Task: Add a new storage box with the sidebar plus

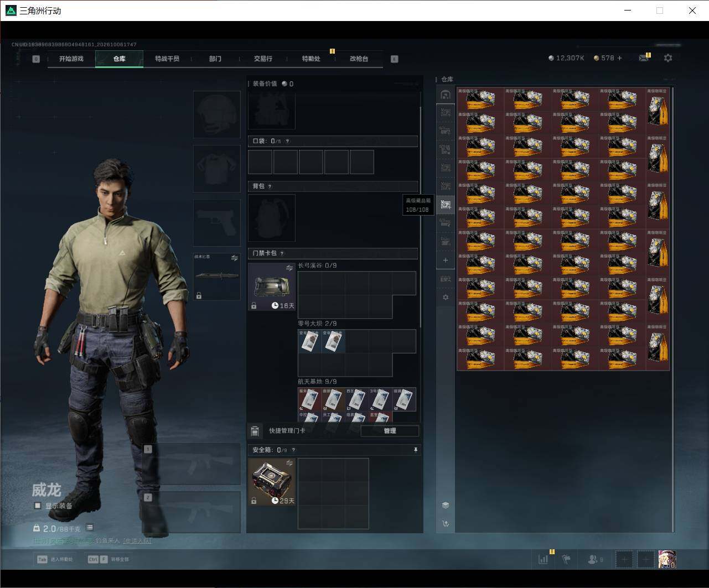Action: click(x=446, y=261)
